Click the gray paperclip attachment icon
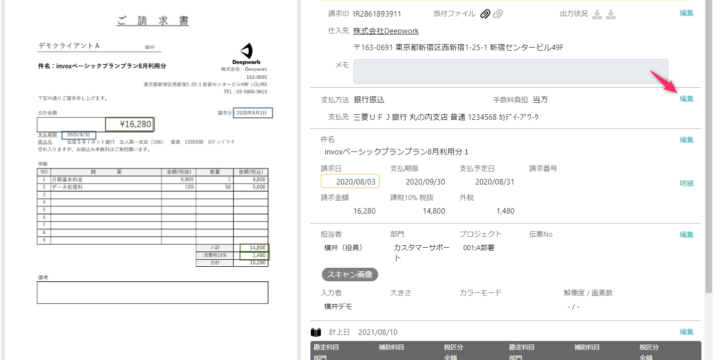 498,14
